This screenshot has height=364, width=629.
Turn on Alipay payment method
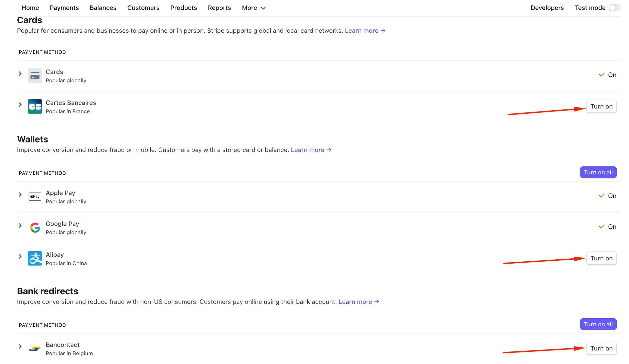click(x=601, y=258)
